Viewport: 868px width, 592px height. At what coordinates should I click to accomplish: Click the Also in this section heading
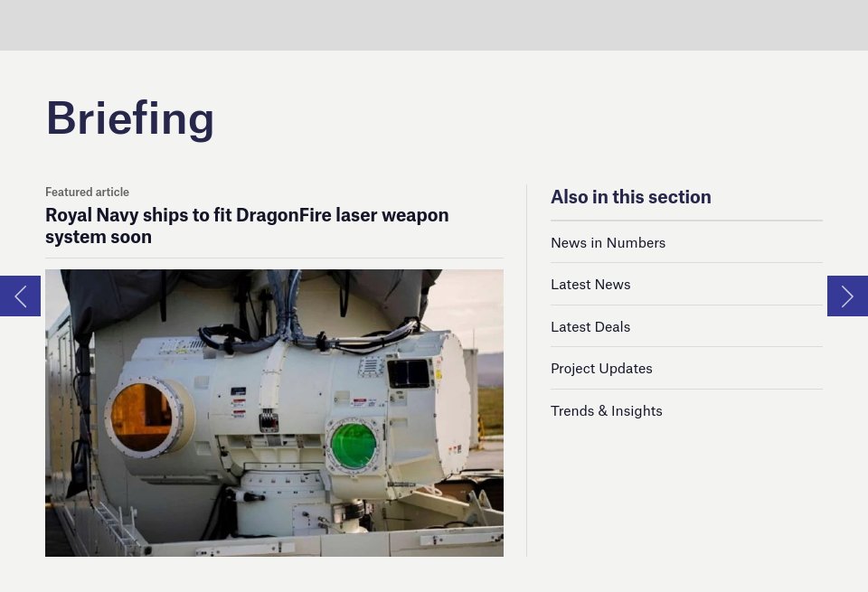[630, 196]
